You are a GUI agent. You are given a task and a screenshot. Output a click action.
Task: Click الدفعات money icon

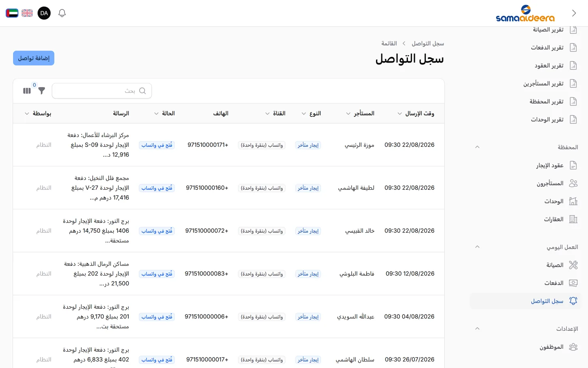coord(573,283)
